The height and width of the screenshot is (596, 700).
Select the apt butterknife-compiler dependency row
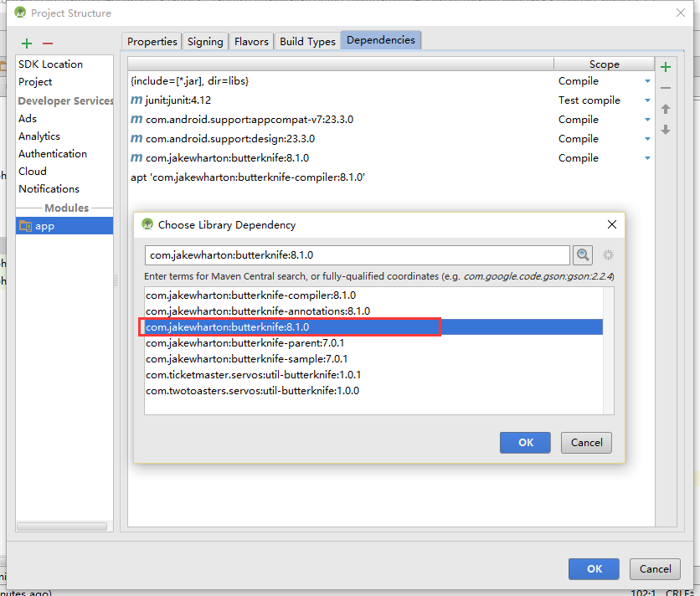tap(391, 177)
